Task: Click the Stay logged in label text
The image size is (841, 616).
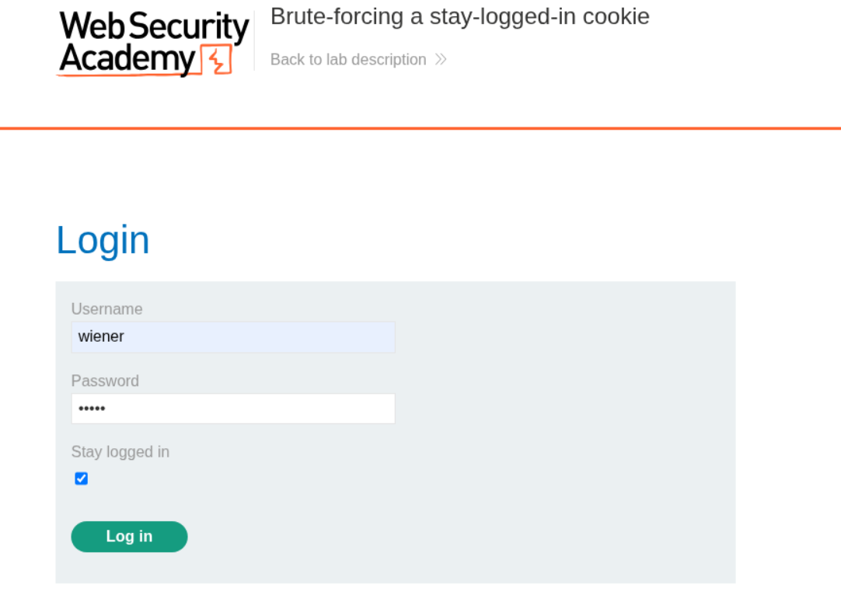Action: [120, 452]
